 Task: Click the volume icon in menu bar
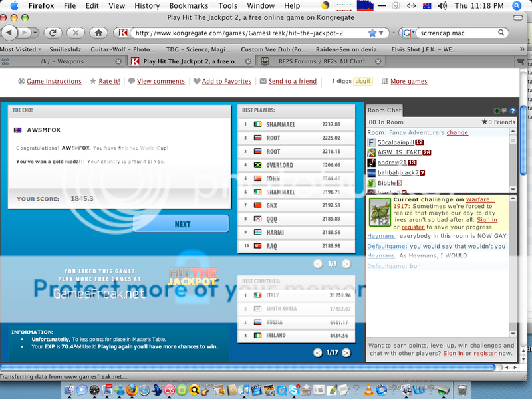pyautogui.click(x=442, y=5)
